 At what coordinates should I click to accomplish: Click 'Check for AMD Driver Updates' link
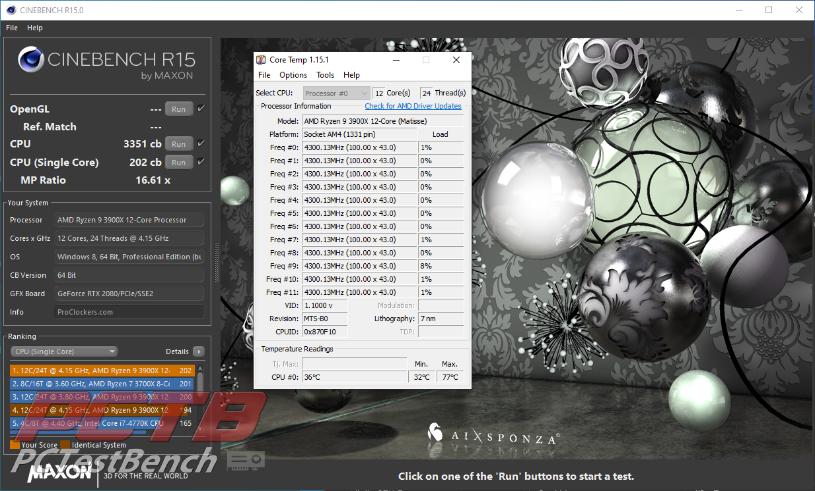tap(413, 106)
